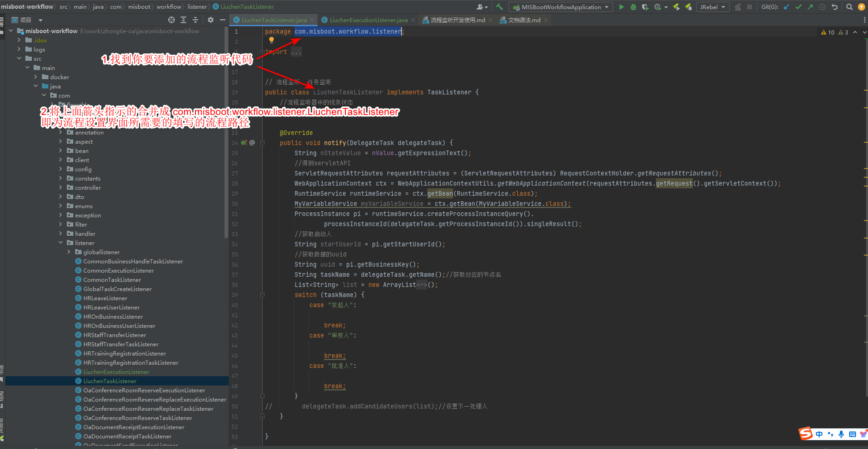This screenshot has height=449, width=868.
Task: Run with JRebel rocket icon
Action: click(x=676, y=7)
